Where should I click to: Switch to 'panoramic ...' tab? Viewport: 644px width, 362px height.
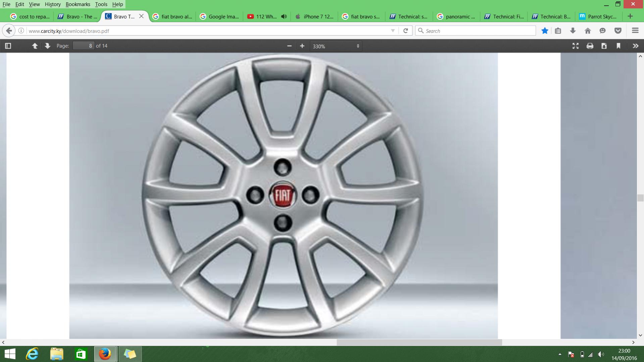point(456,16)
